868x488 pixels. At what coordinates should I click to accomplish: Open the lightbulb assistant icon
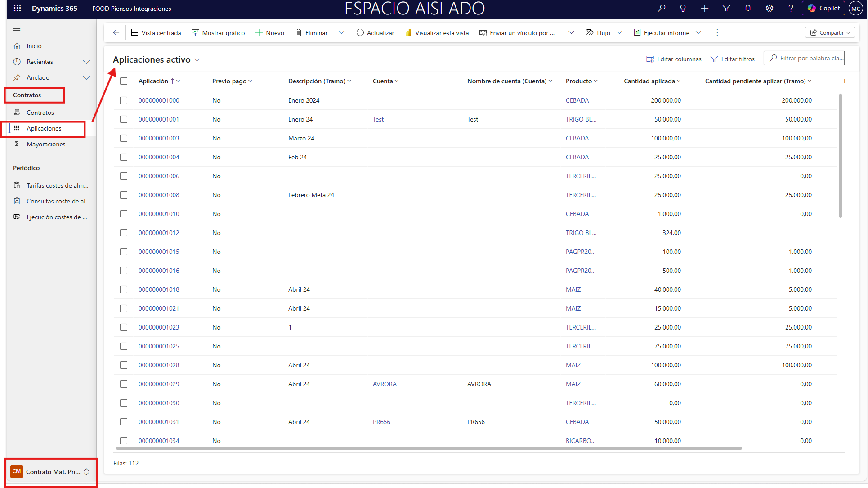[683, 8]
